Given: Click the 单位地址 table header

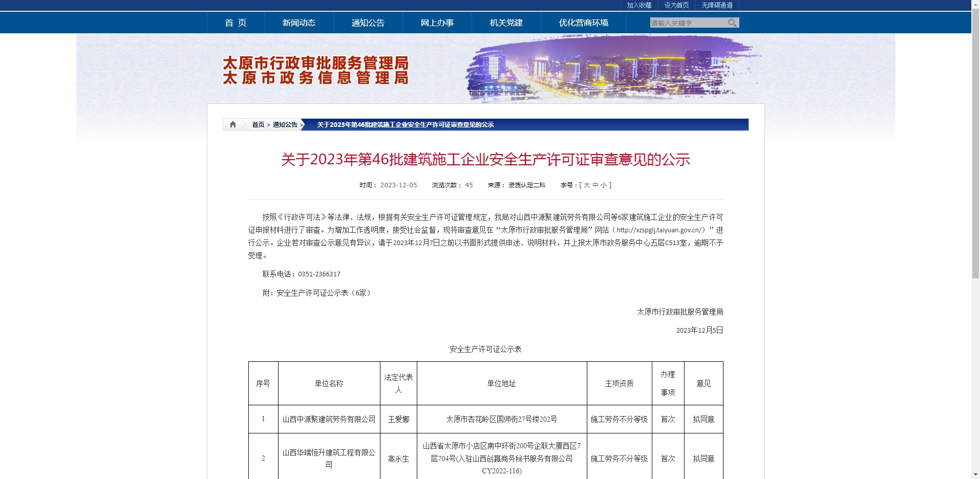Looking at the screenshot, I should 502,383.
